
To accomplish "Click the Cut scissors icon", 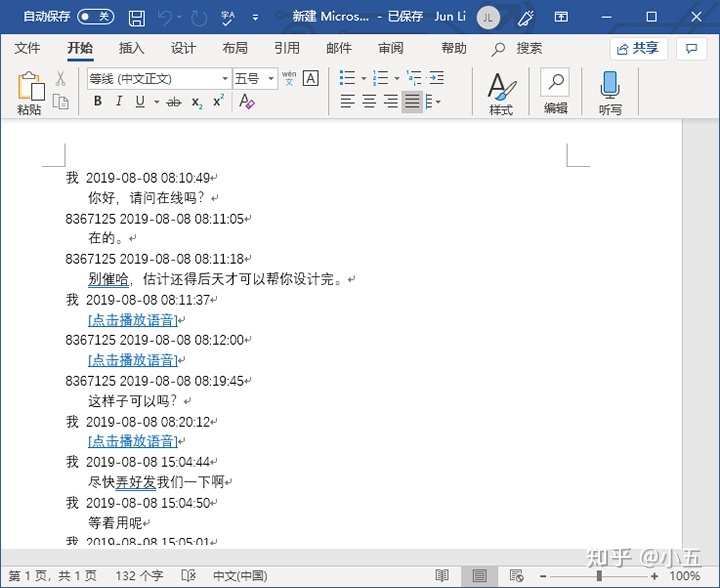I will coord(60,78).
